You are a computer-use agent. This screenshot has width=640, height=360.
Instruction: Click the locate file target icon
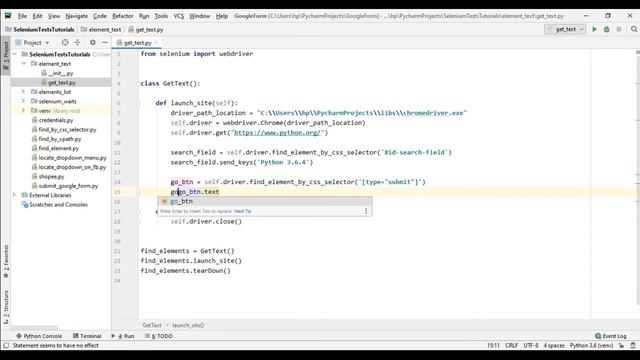tap(65, 42)
